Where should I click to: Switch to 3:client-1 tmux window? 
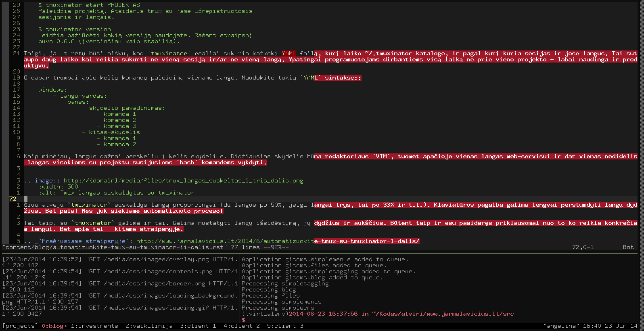coord(198,326)
